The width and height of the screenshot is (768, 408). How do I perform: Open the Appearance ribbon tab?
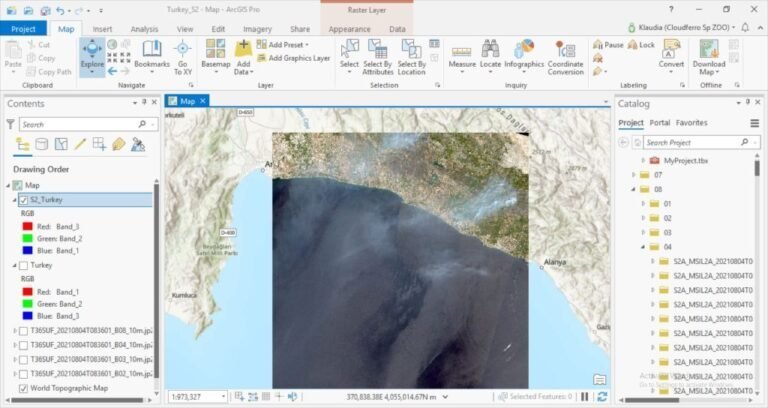tap(349, 29)
